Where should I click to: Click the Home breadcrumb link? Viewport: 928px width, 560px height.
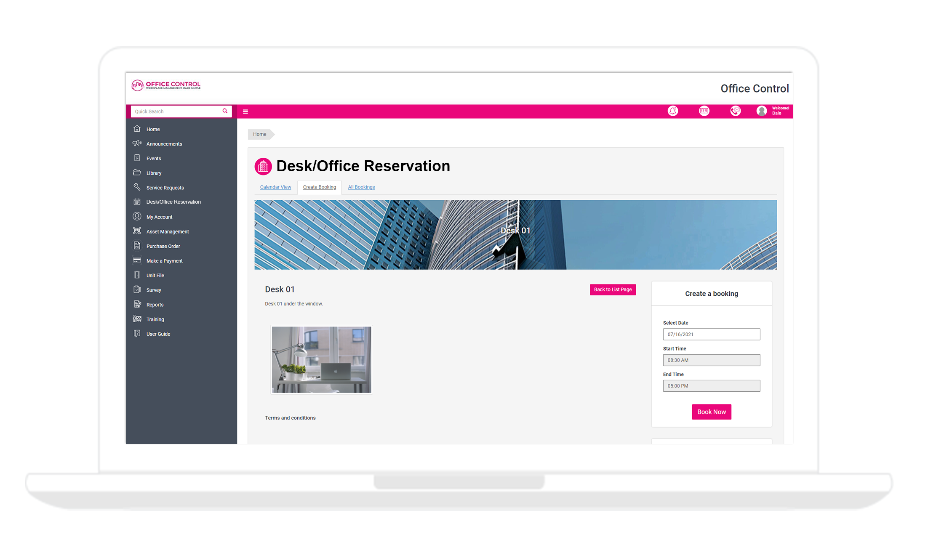point(259,134)
